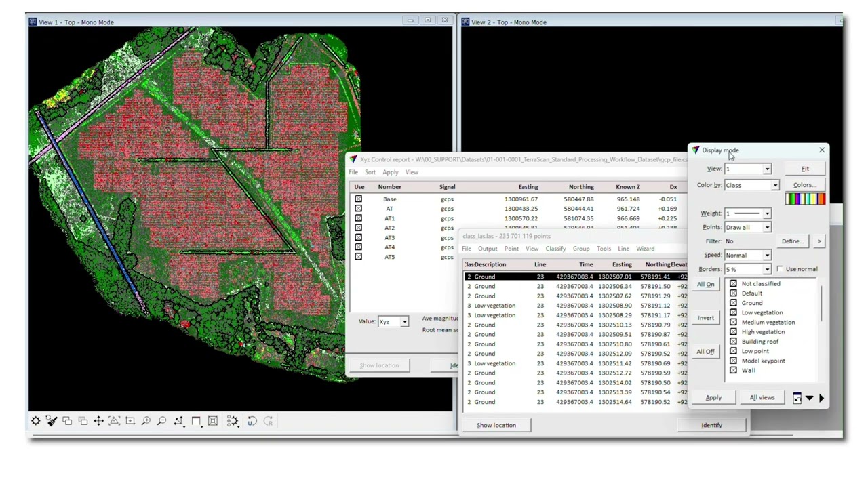Click the down arrow at Display mode bottom
868x488 pixels.
click(809, 398)
